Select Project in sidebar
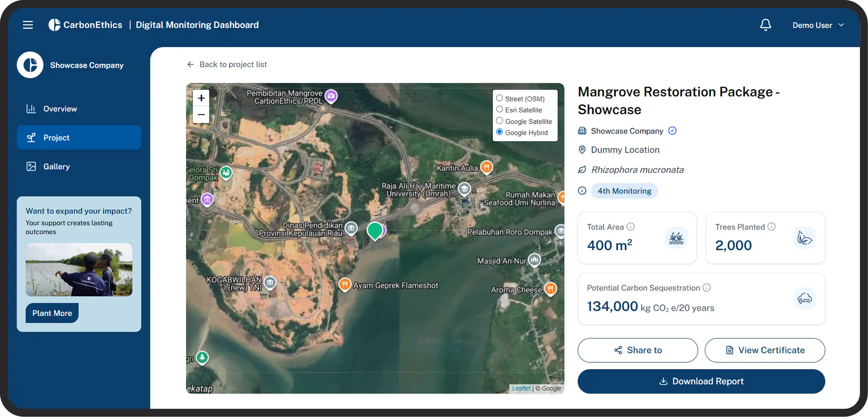 point(79,137)
